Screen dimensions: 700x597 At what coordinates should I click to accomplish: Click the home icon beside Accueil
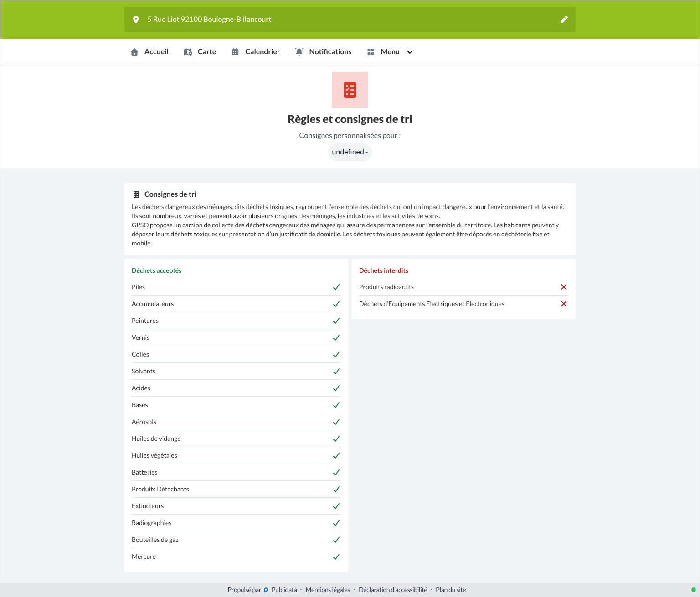(134, 52)
